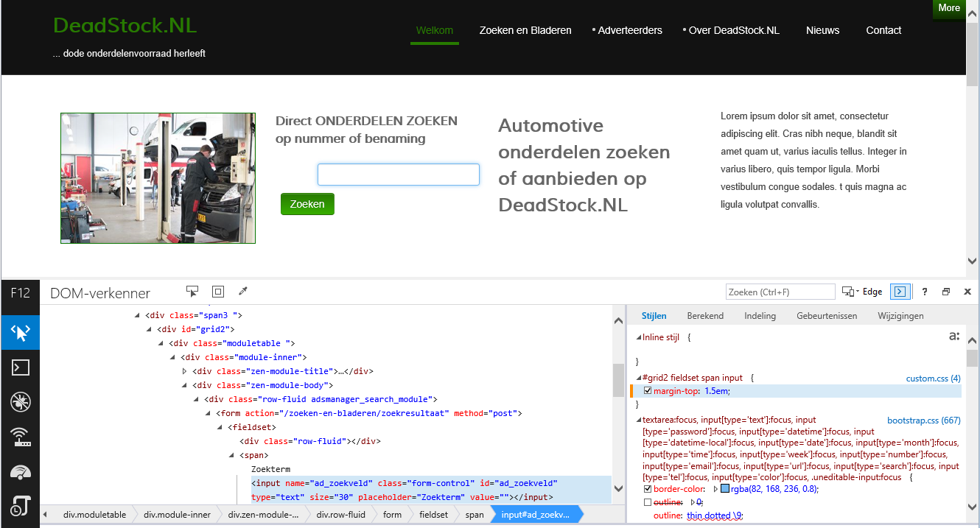Collapse the div class="span3" node
Image resolution: width=980 pixels, height=528 pixels.
[x=137, y=315]
